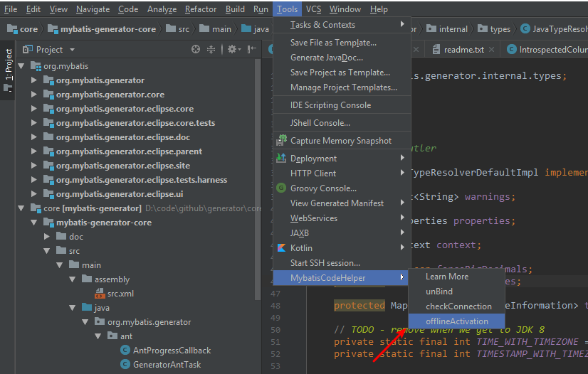This screenshot has width=588, height=374.
Task: Click the hide Project panel icon
Action: coord(251,49)
